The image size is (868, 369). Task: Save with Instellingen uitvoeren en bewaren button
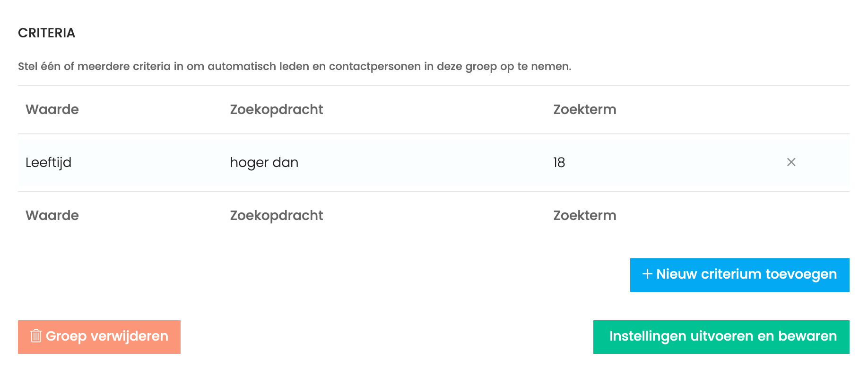(x=721, y=337)
